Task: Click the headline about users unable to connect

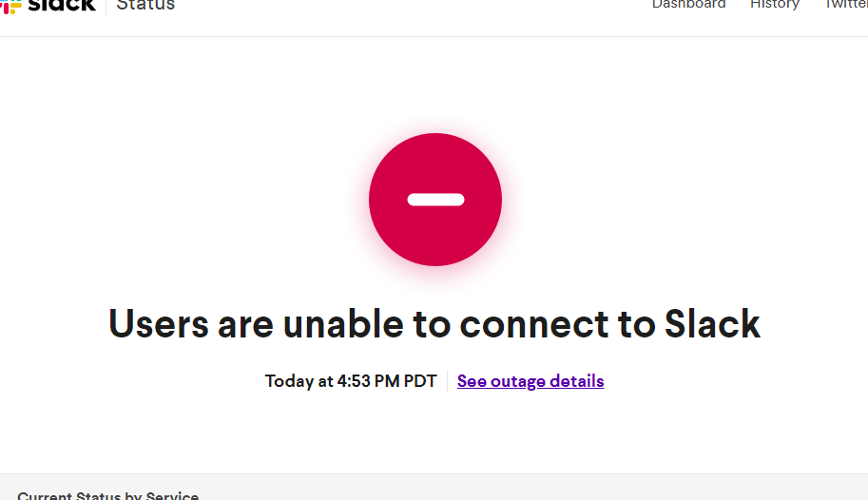Action: coord(434,324)
